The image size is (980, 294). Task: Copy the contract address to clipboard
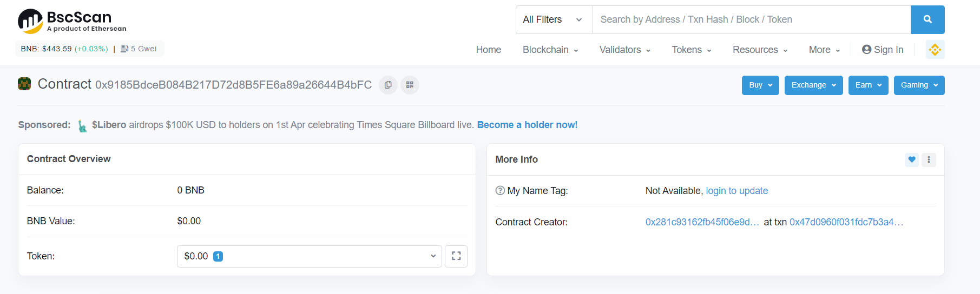[x=388, y=85]
